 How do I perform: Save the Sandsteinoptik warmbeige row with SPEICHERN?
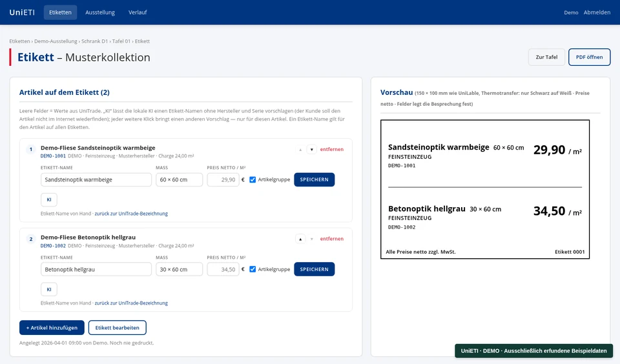pyautogui.click(x=315, y=180)
